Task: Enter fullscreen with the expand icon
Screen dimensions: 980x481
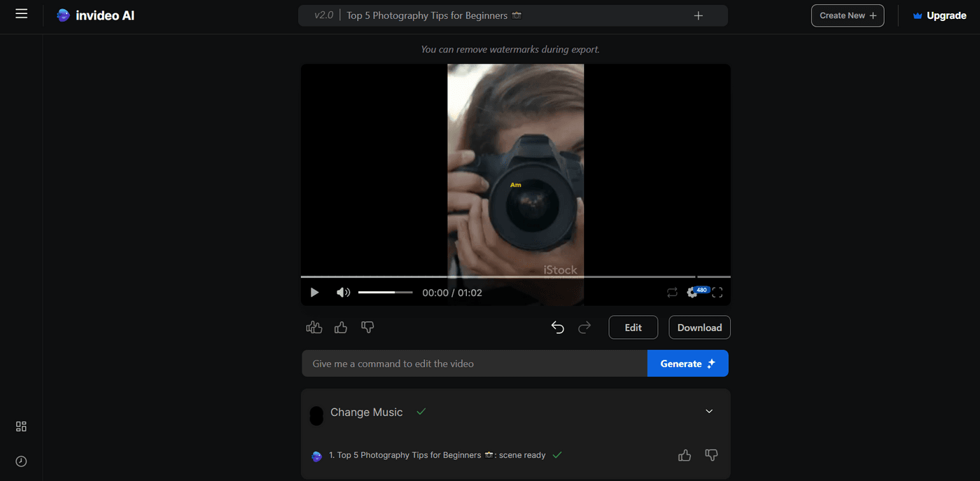Action: (x=717, y=292)
